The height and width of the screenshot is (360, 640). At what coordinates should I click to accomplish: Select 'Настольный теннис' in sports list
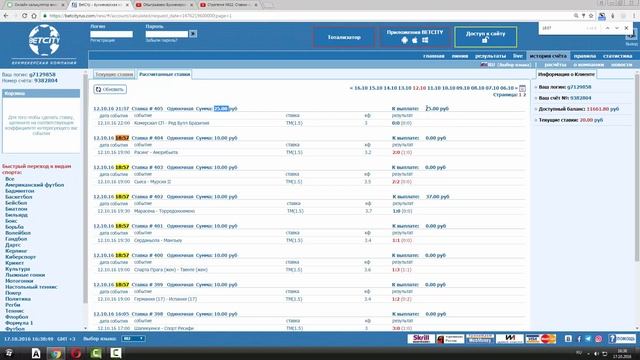coord(31,287)
